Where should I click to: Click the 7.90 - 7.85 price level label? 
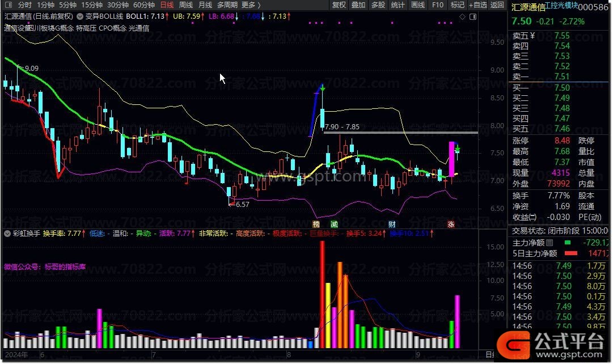(x=342, y=126)
